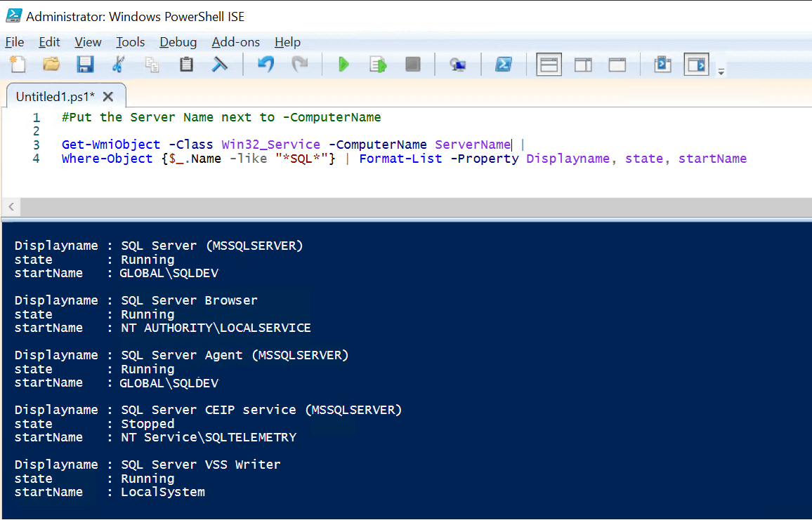Save the Untitled1.ps1 script
This screenshot has width=812, height=520.
click(85, 64)
